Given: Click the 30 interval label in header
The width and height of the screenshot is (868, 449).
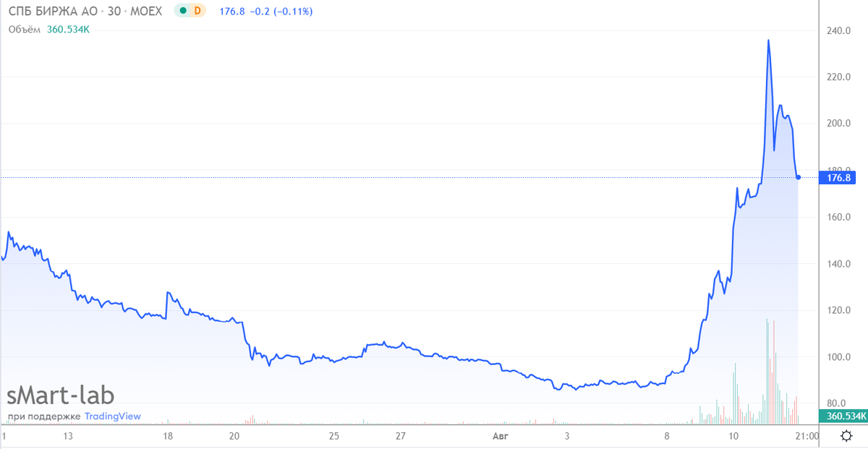Looking at the screenshot, I should coord(114,12).
